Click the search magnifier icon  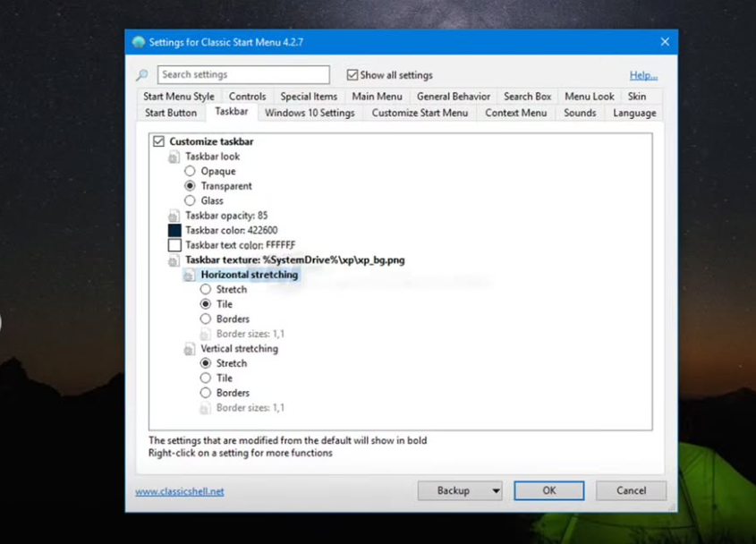click(x=141, y=76)
